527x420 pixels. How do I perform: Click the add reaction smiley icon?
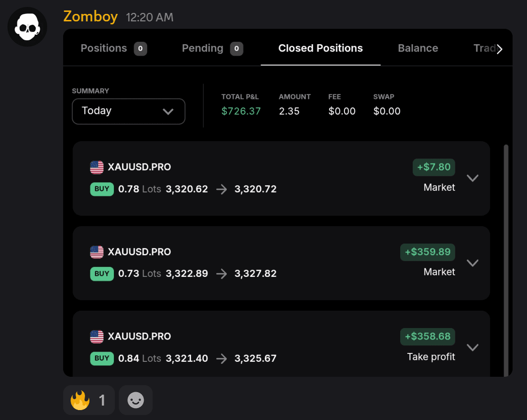[x=135, y=400]
